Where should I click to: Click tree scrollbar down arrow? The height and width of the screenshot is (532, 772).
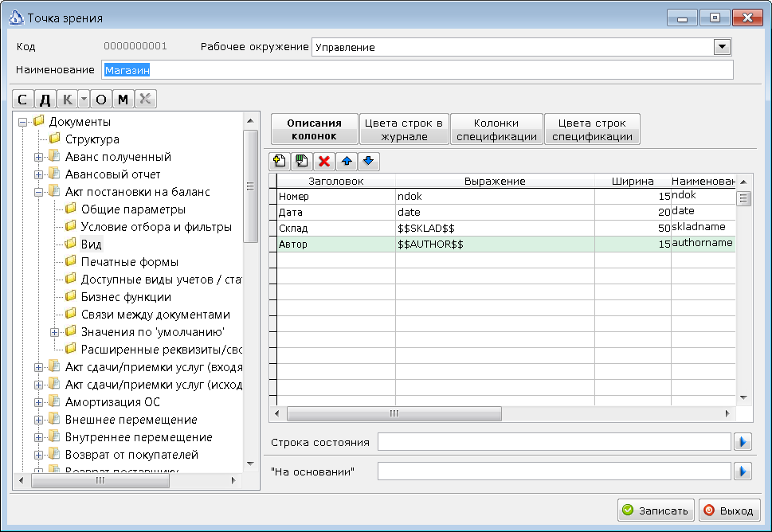tap(251, 464)
